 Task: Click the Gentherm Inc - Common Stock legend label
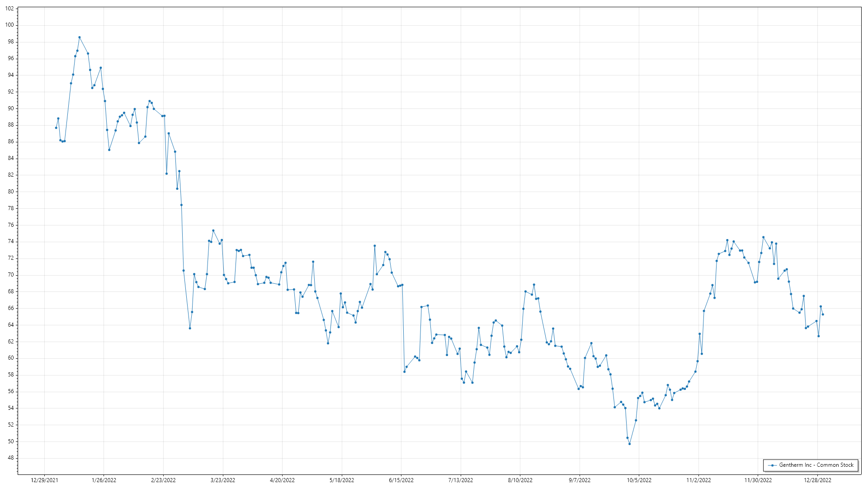pos(816,465)
